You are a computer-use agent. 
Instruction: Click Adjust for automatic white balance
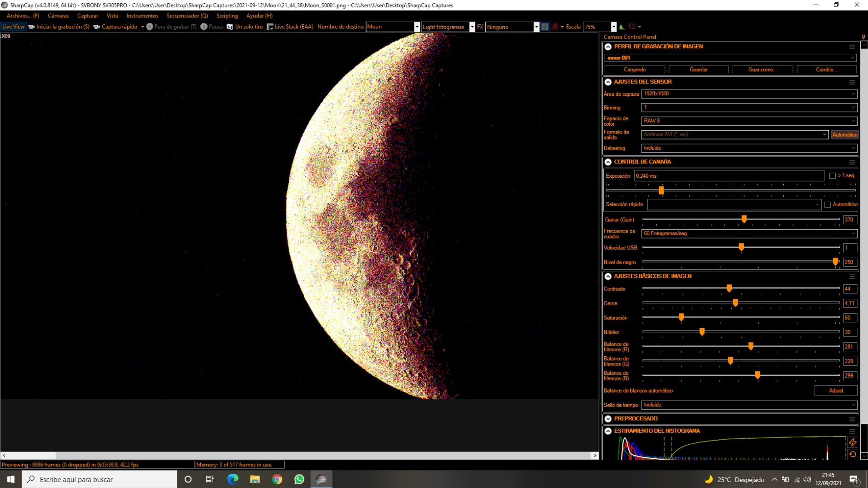[x=836, y=391]
